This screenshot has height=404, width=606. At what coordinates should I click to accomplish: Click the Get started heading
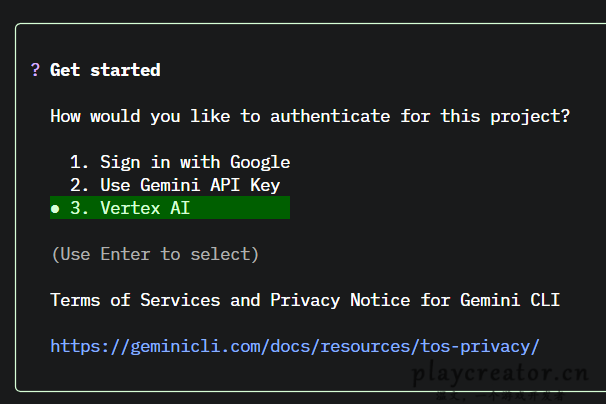pyautogui.click(x=105, y=70)
